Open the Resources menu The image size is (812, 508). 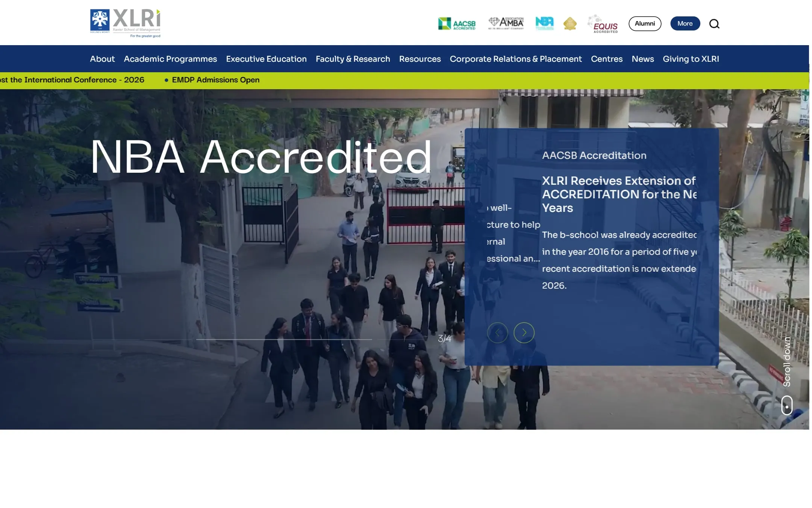click(x=420, y=59)
